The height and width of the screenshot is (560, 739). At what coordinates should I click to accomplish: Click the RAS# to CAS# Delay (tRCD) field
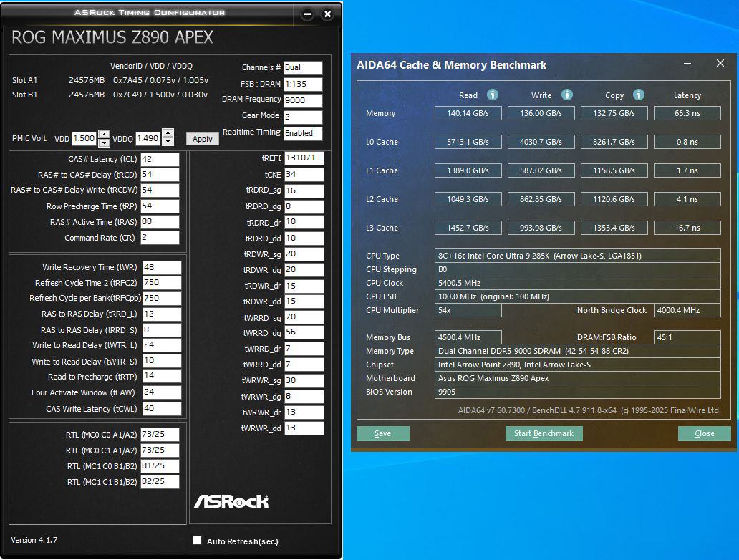[160, 175]
